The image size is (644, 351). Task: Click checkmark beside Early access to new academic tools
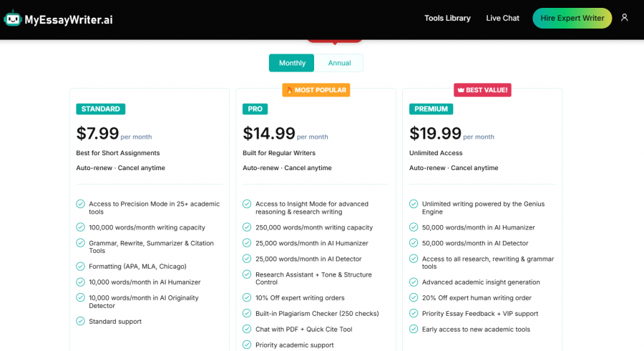414,330
